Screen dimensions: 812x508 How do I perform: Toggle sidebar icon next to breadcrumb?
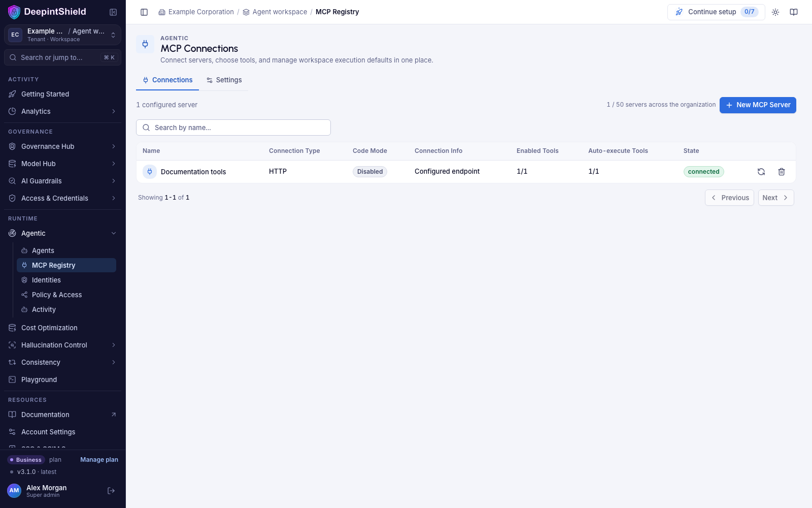(x=144, y=12)
